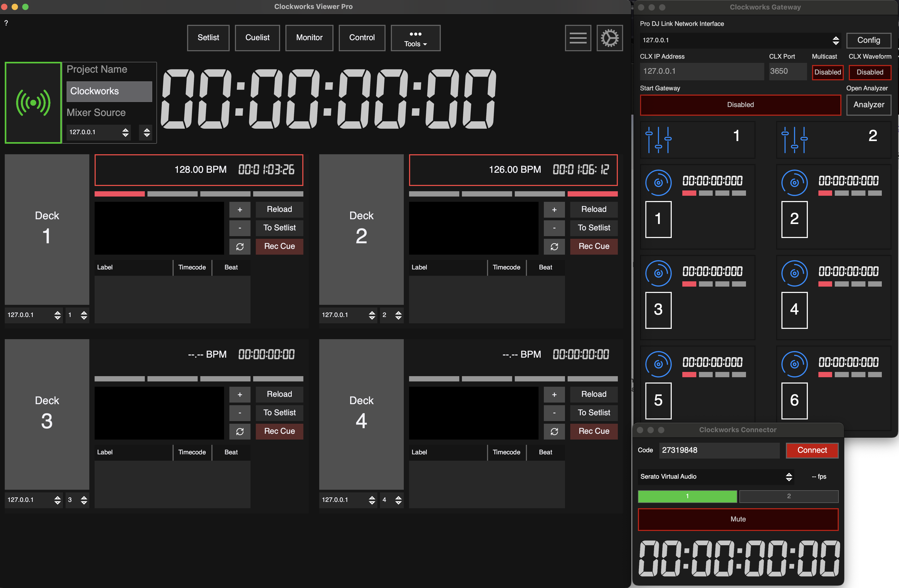This screenshot has width=899, height=588.
Task: Open Deck 1 IP address dropdown
Action: (34, 315)
